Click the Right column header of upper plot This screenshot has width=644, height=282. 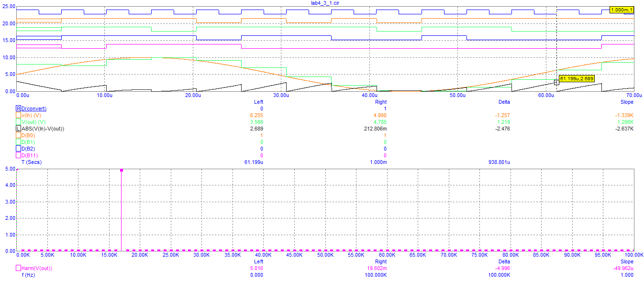pos(380,102)
